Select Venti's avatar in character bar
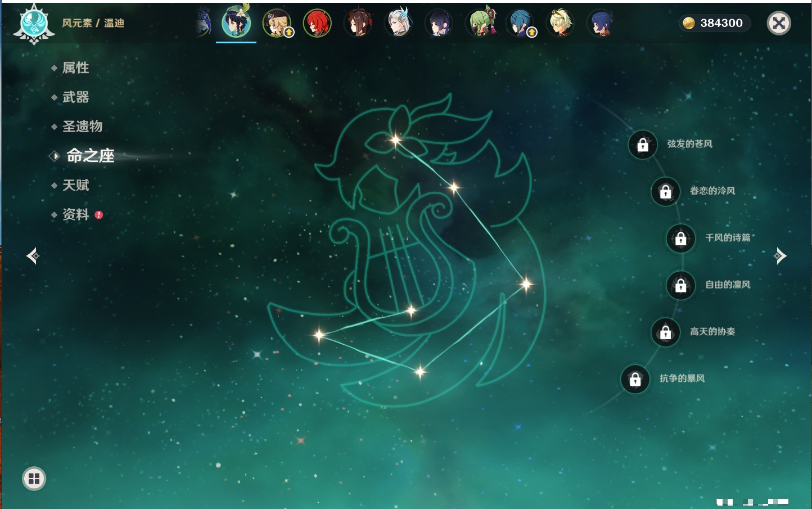812x509 pixels. tap(236, 22)
